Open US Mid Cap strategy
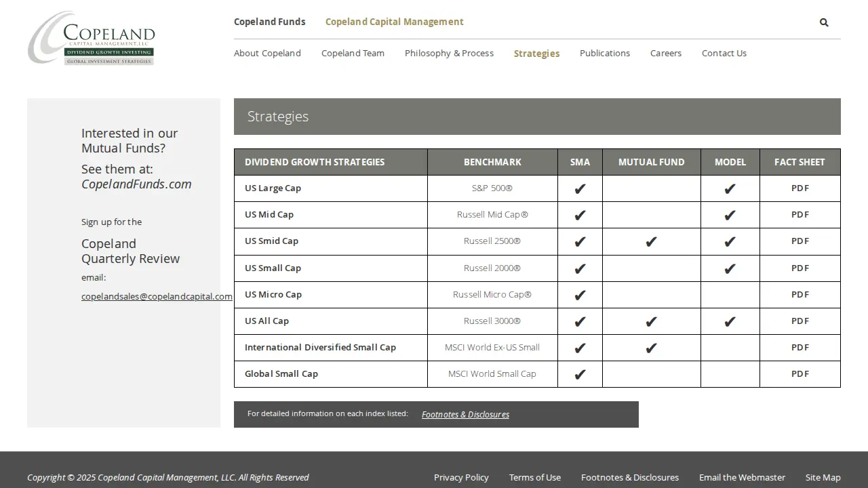The image size is (868, 488). click(269, 214)
